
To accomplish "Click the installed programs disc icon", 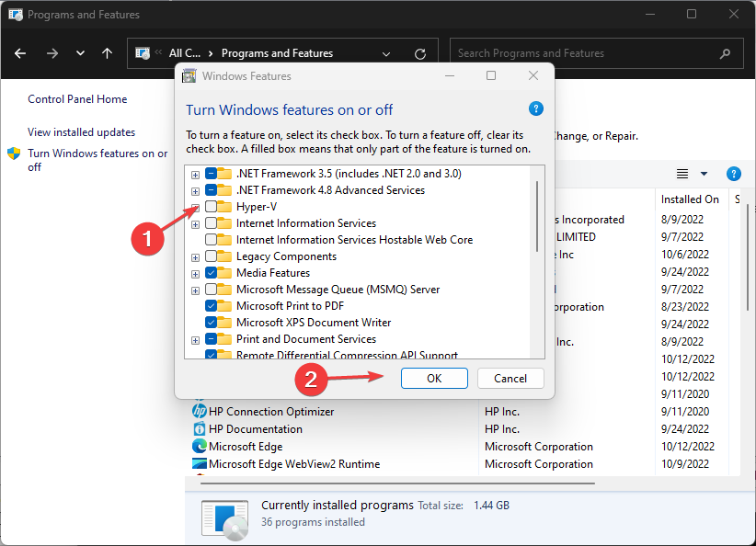I will [225, 519].
